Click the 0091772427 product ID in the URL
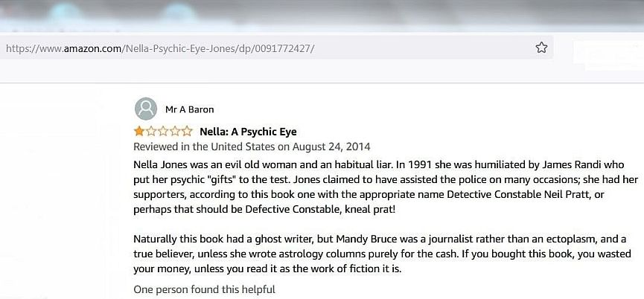 pos(283,48)
